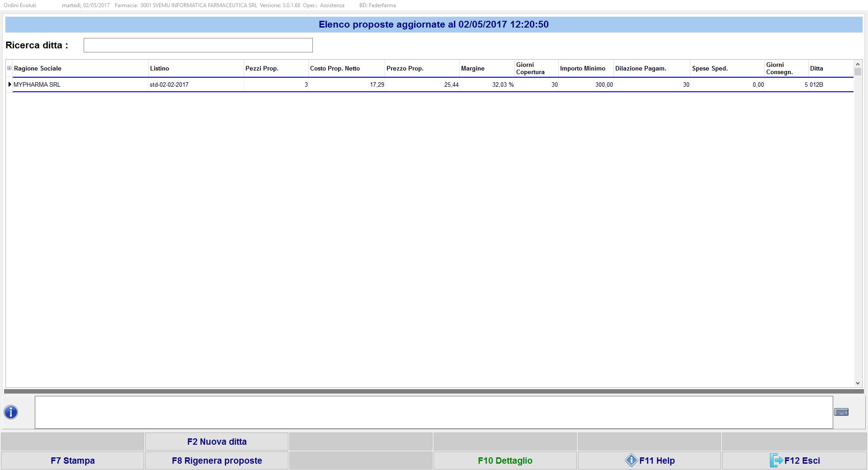The width and height of the screenshot is (868, 470).
Task: Print with F7 Stampa
Action: click(x=72, y=461)
